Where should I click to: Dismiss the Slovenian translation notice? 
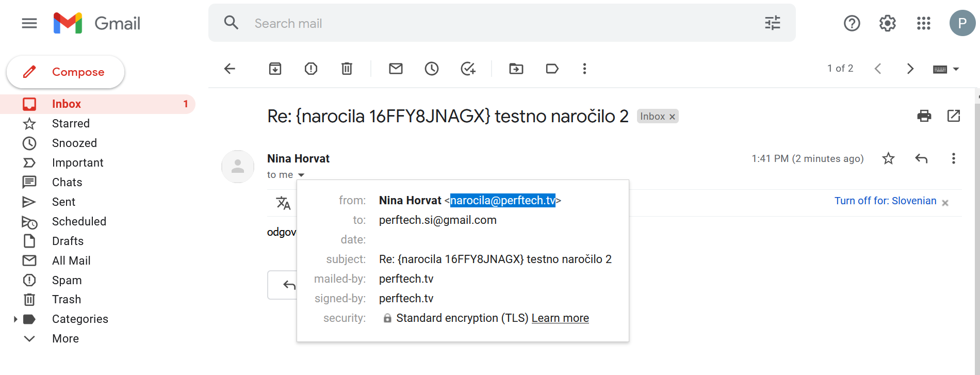tap(945, 203)
